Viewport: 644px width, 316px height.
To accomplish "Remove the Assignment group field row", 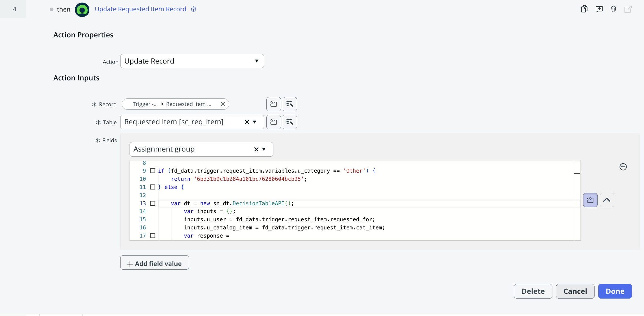I will tap(623, 167).
